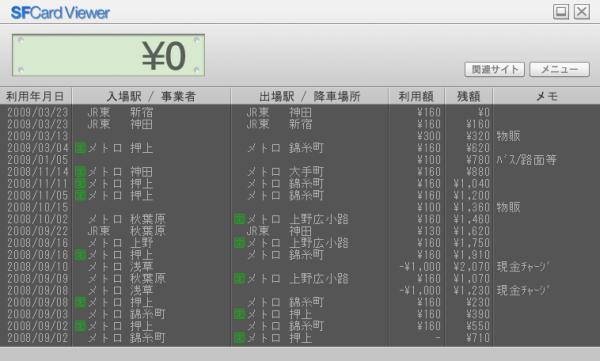Screen dimensions: 600x361
Task: Click the ¥620 balance cell
Action: 478,148
